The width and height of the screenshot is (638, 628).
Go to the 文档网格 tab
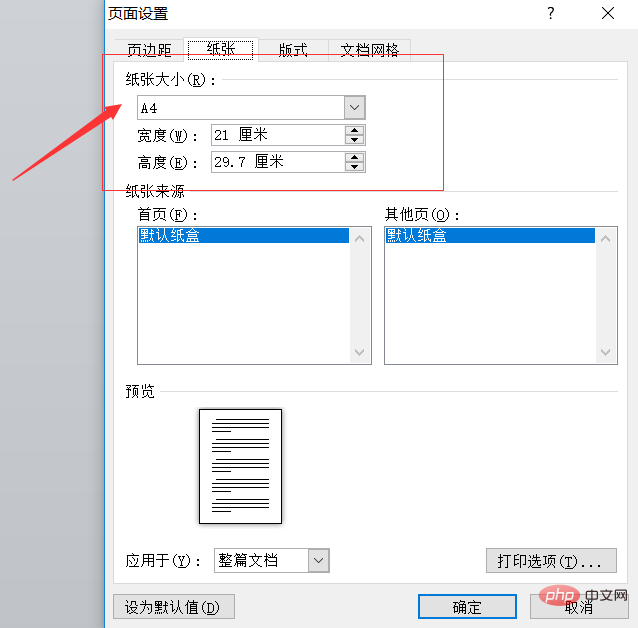click(x=369, y=50)
